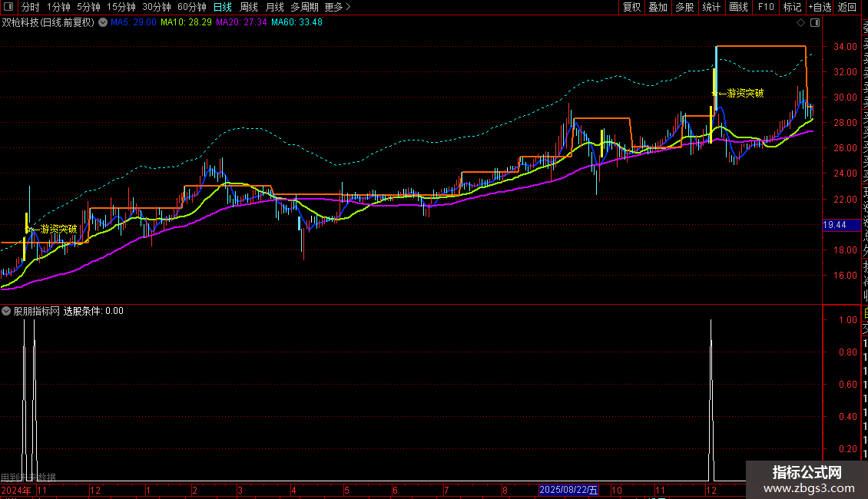Screen dimensions: 868x499
Task: Select the 60分钟 period tab
Action: click(192, 7)
